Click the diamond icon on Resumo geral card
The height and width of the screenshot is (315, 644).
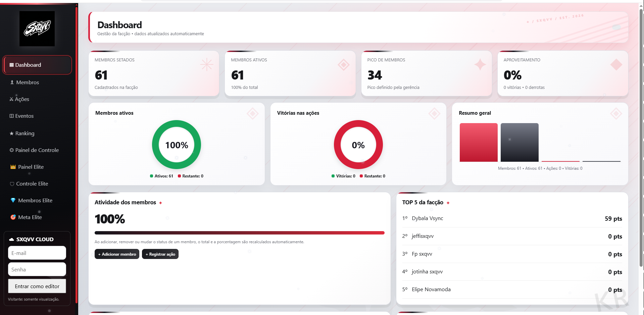pos(616,113)
